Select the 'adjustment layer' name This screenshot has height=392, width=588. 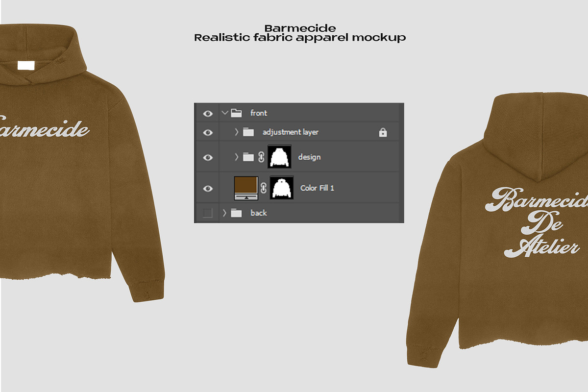(291, 132)
